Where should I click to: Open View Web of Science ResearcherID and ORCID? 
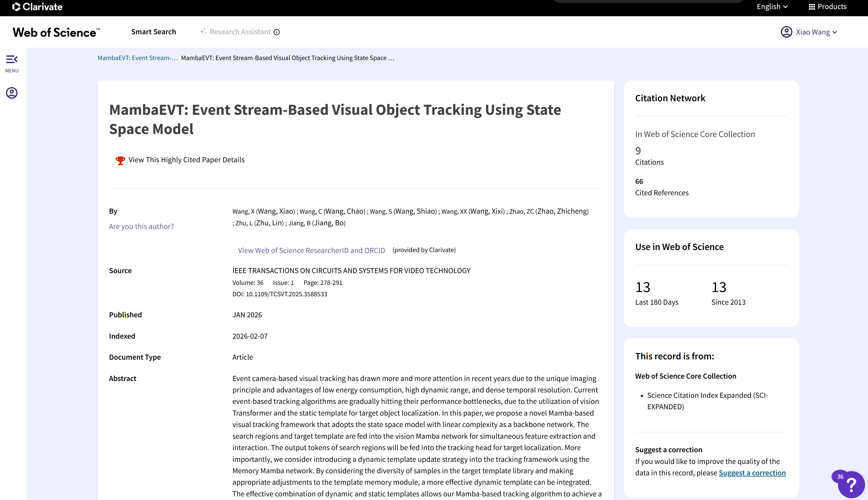311,250
